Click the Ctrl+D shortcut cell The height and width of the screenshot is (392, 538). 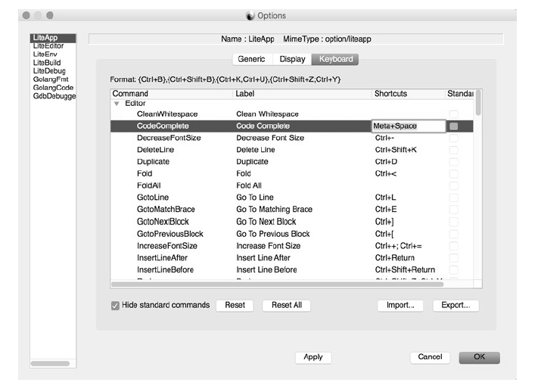386,162
